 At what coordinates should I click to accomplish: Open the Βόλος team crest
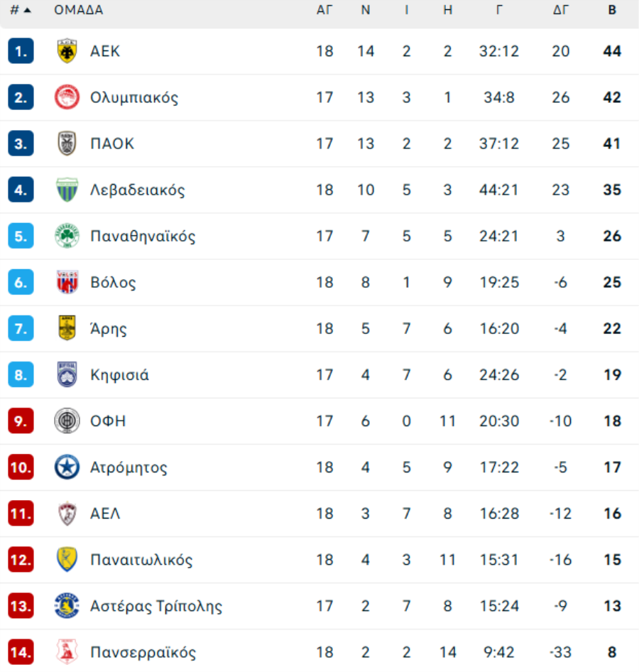pyautogui.click(x=67, y=282)
